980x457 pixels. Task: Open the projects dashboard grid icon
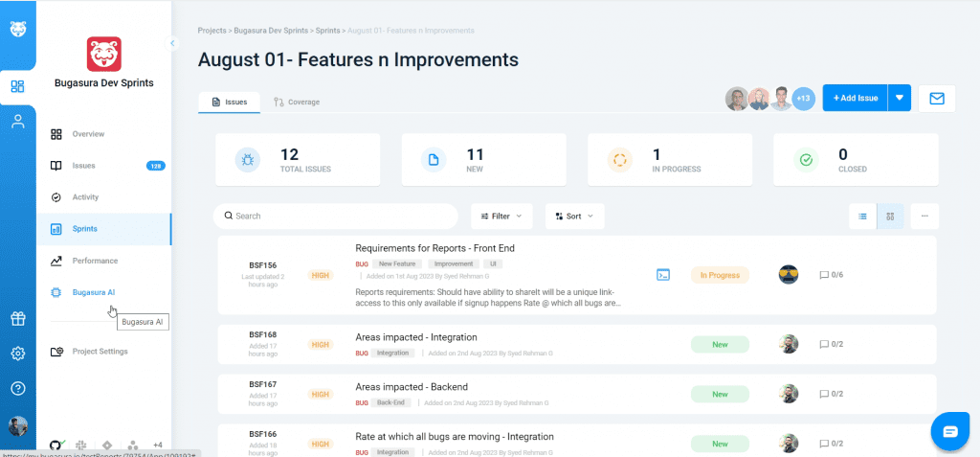click(17, 86)
